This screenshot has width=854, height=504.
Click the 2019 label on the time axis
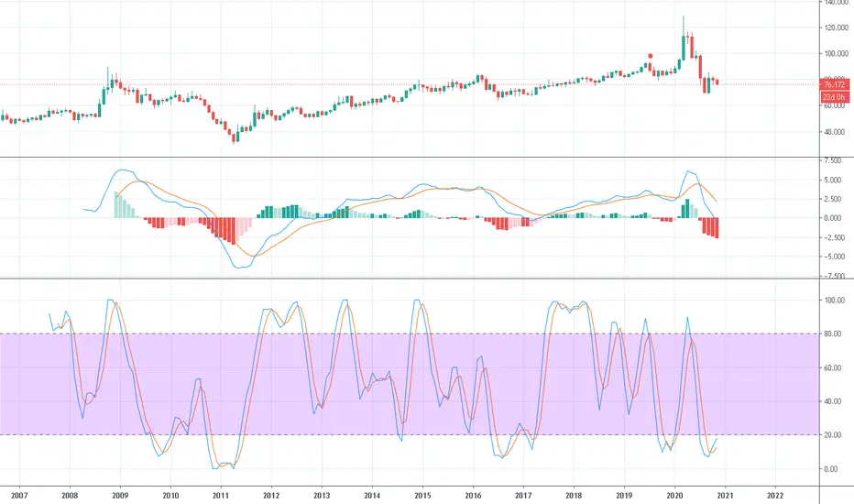[624, 495]
